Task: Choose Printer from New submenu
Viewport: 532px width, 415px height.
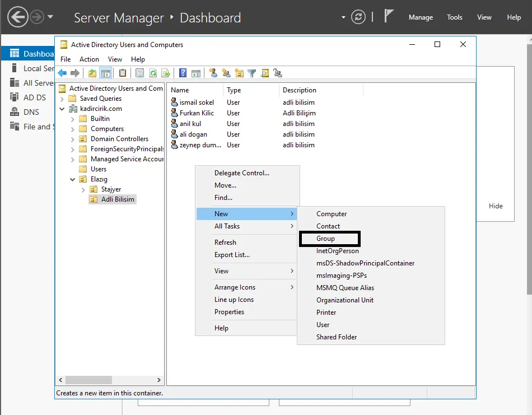Action: click(x=371, y=312)
